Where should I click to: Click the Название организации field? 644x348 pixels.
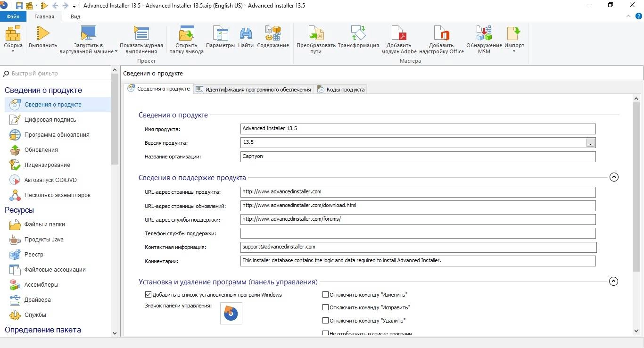[x=418, y=157]
